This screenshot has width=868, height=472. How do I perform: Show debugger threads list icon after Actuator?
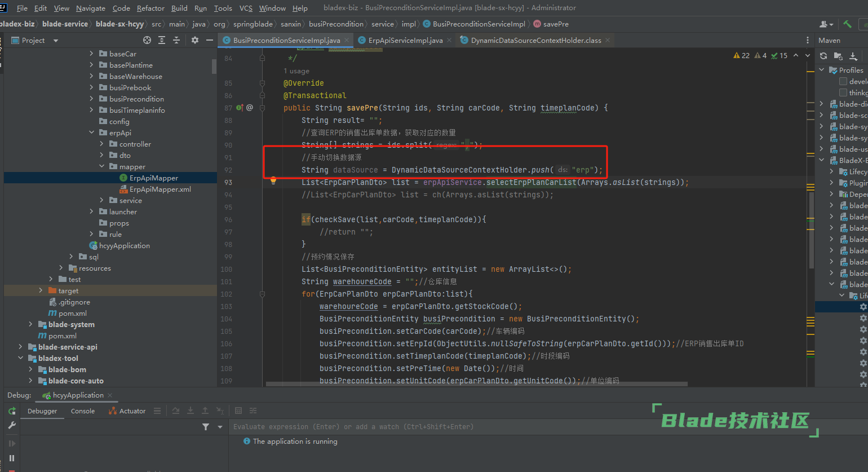tap(157, 411)
